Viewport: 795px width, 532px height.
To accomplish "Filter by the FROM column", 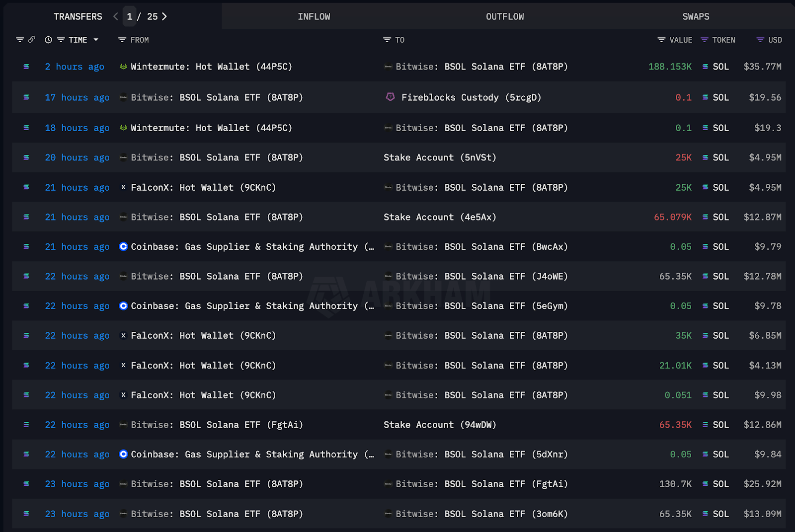I will pos(122,40).
